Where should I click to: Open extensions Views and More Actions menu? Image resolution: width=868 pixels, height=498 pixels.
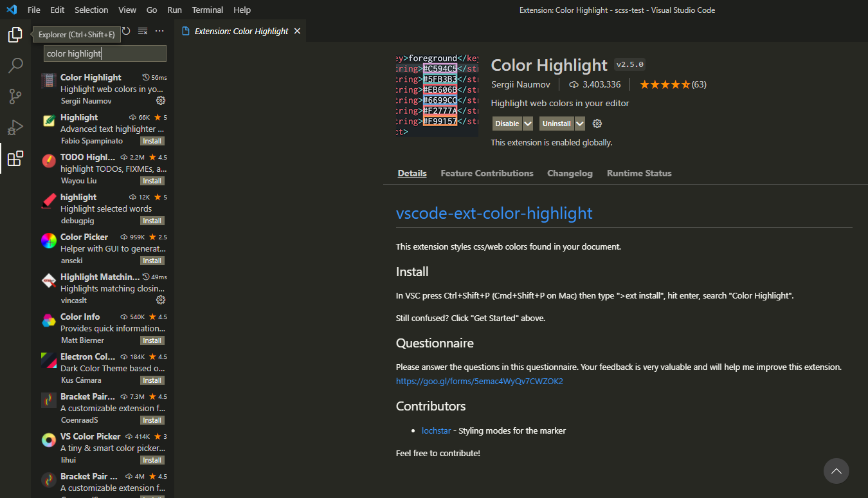(x=159, y=31)
